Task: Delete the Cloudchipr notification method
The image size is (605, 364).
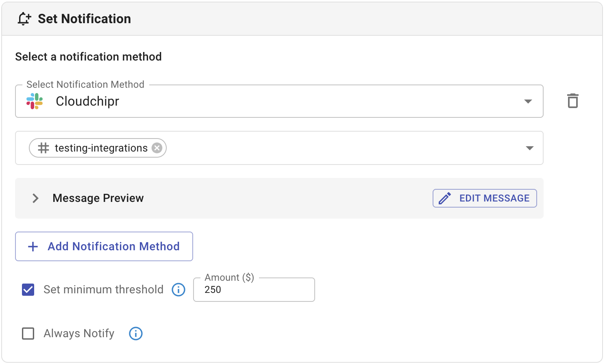Action: [x=572, y=101]
